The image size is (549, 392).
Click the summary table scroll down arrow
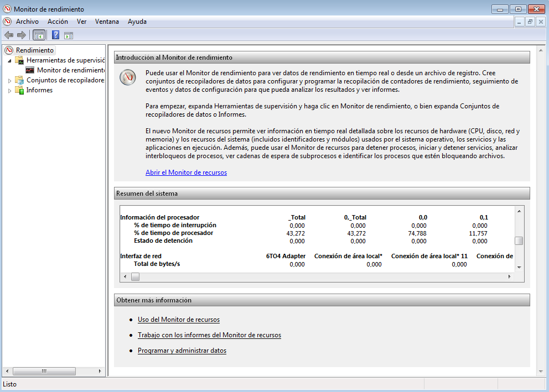[519, 268]
